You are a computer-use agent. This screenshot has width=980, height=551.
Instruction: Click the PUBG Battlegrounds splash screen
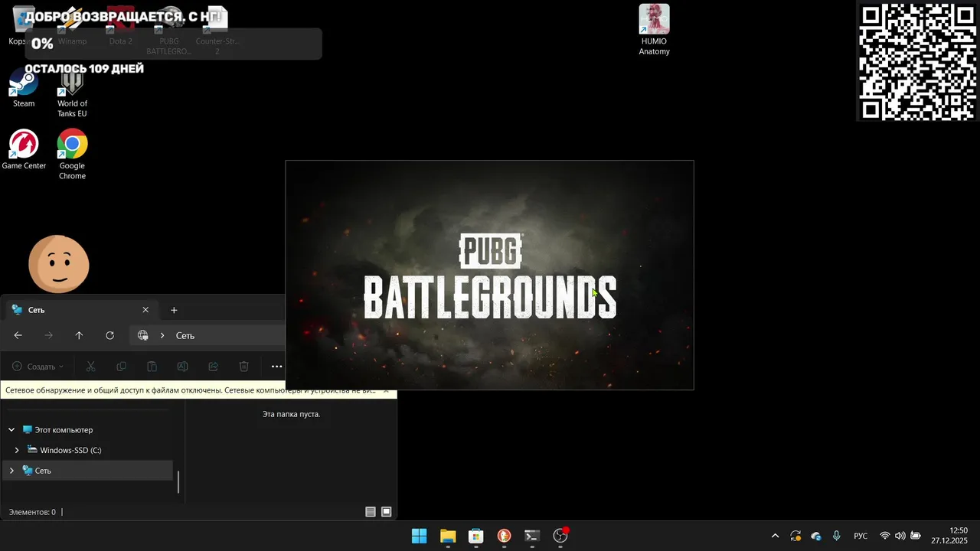[x=490, y=275]
